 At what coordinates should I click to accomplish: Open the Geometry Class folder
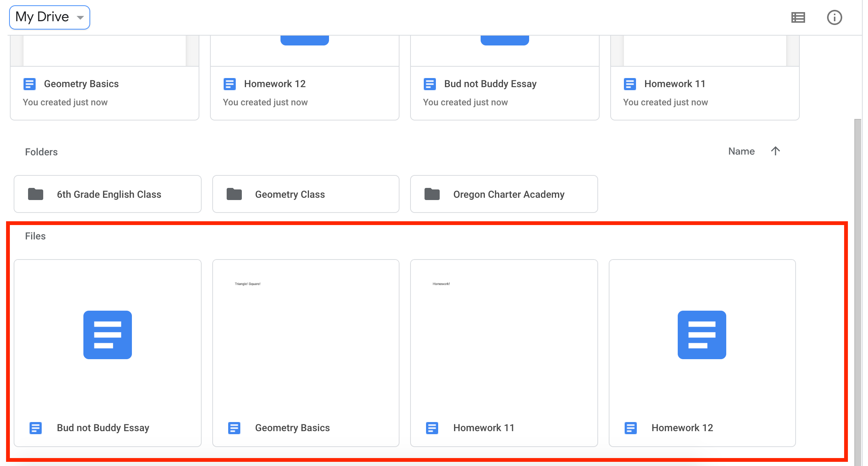[x=306, y=194]
